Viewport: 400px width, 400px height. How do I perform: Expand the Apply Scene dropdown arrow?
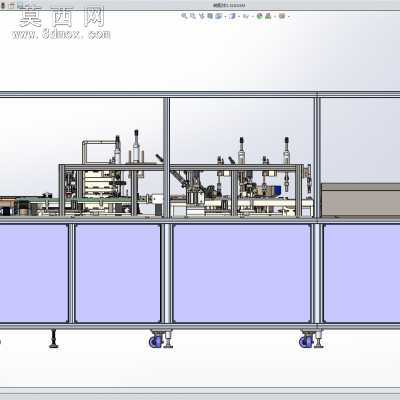(275, 16)
